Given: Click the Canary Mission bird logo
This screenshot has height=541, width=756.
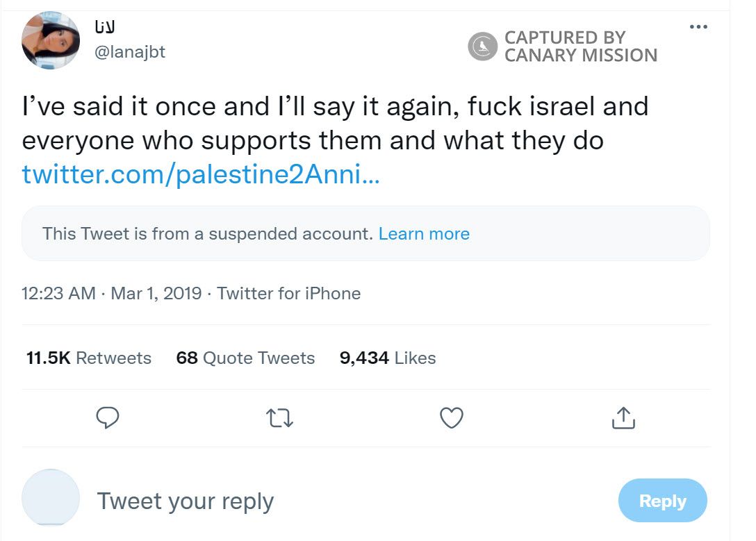Looking at the screenshot, I should click(x=482, y=47).
